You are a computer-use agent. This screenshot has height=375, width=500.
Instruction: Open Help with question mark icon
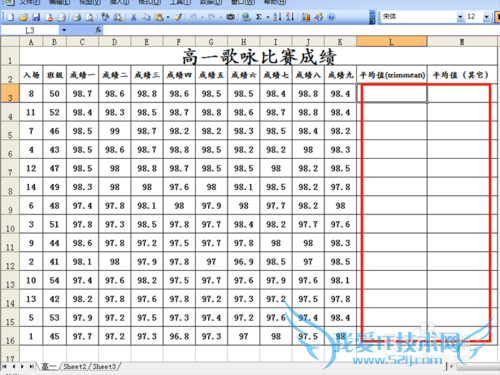click(331, 17)
